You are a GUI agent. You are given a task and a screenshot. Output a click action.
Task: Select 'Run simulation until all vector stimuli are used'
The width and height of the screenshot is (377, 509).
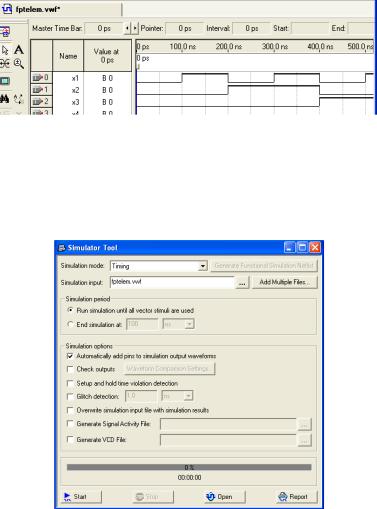(70, 310)
